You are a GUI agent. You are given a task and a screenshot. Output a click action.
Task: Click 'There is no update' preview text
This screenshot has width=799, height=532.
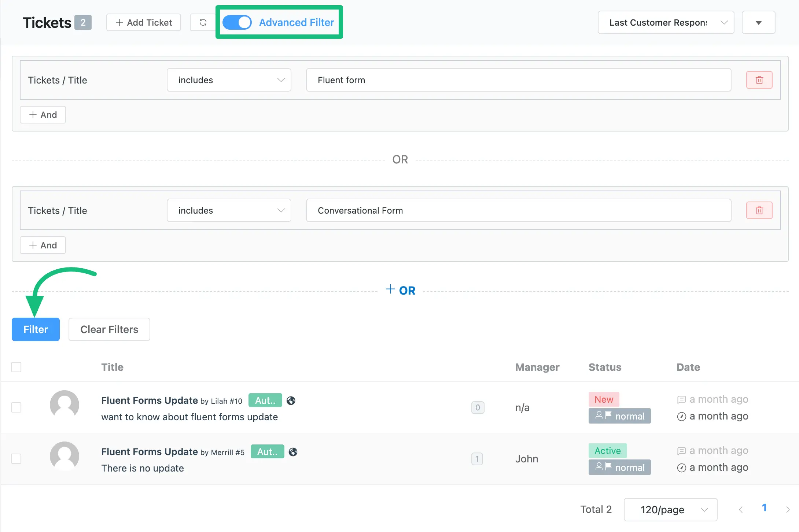pos(143,468)
